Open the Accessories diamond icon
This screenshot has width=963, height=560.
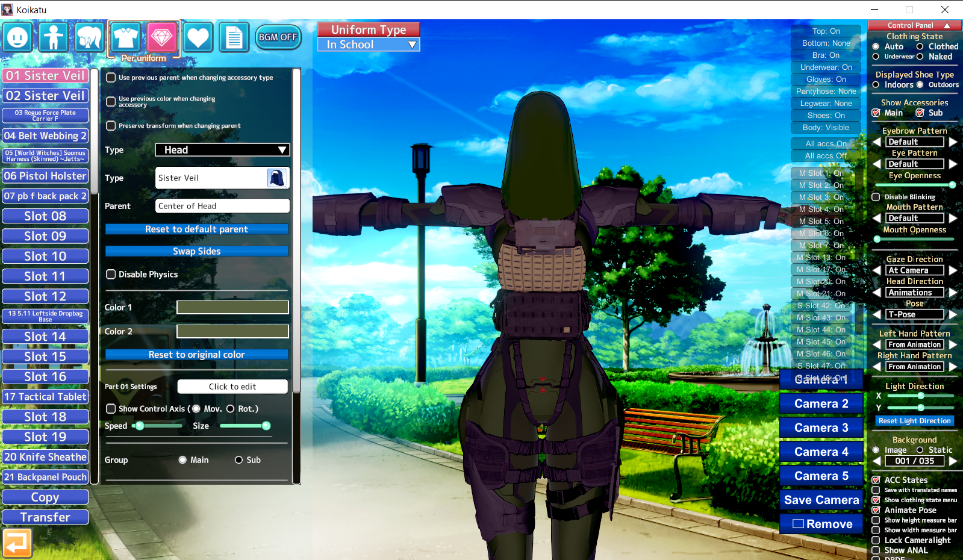161,37
